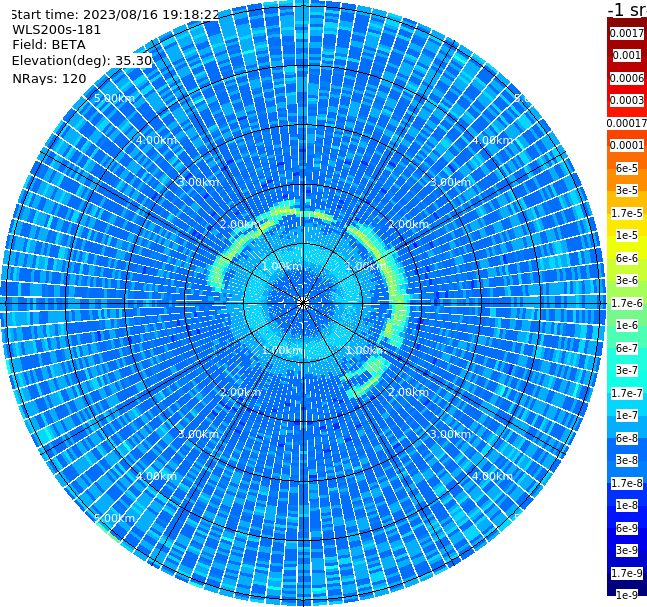Click the 6e-6 colorbar label
The width and height of the screenshot is (647, 607).
[x=627, y=258]
